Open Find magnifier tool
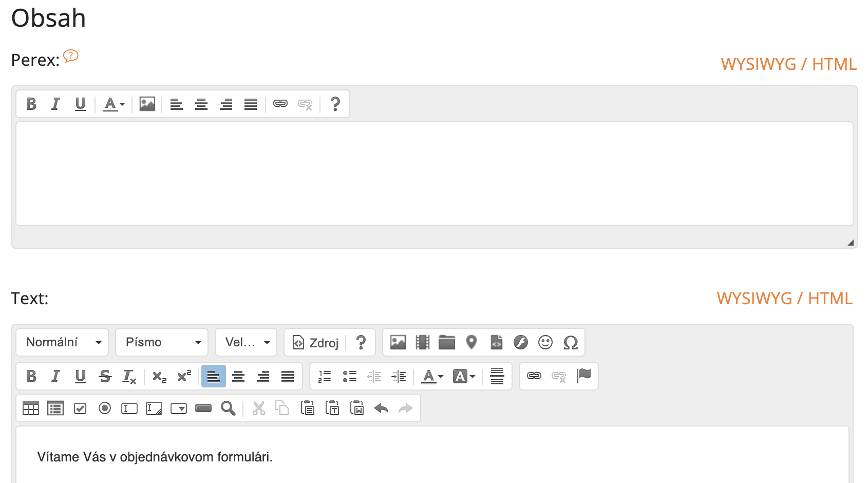The height and width of the screenshot is (483, 868). [228, 408]
